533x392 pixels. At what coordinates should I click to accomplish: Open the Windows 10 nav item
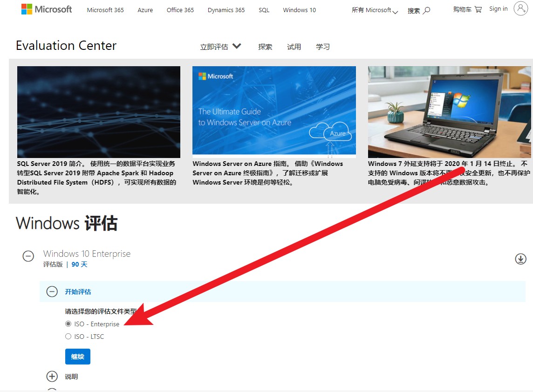(x=299, y=10)
